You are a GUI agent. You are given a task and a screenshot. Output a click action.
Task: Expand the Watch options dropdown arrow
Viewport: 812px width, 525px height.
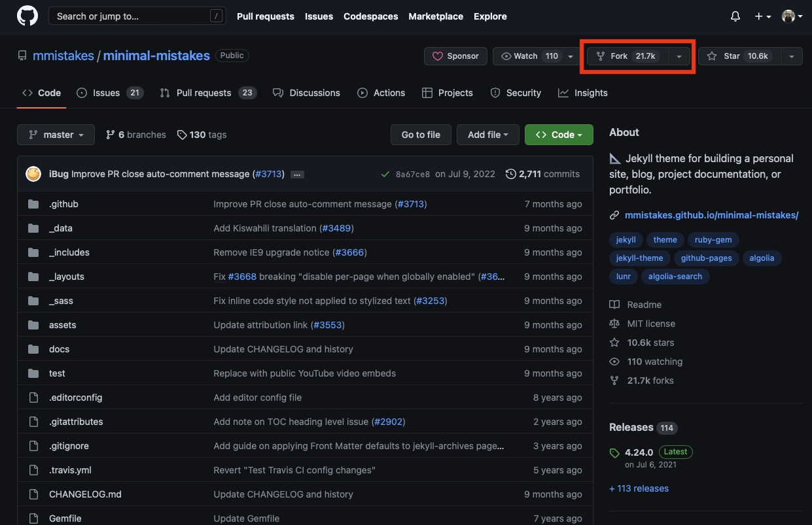(571, 56)
